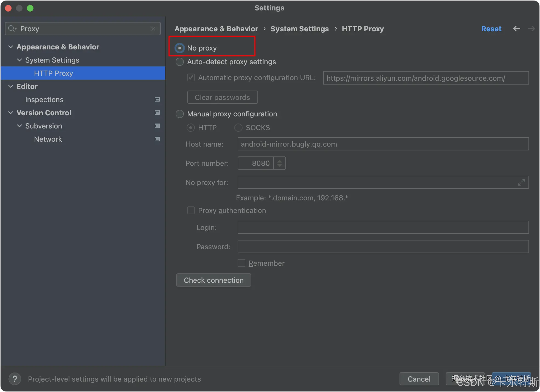
Task: Click the back navigation arrow
Action: (x=516, y=29)
